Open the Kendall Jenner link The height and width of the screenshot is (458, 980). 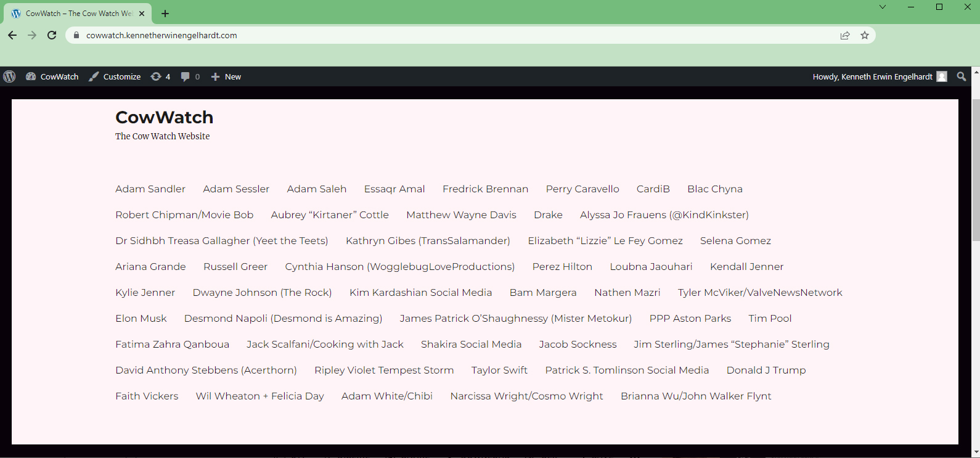746,266
